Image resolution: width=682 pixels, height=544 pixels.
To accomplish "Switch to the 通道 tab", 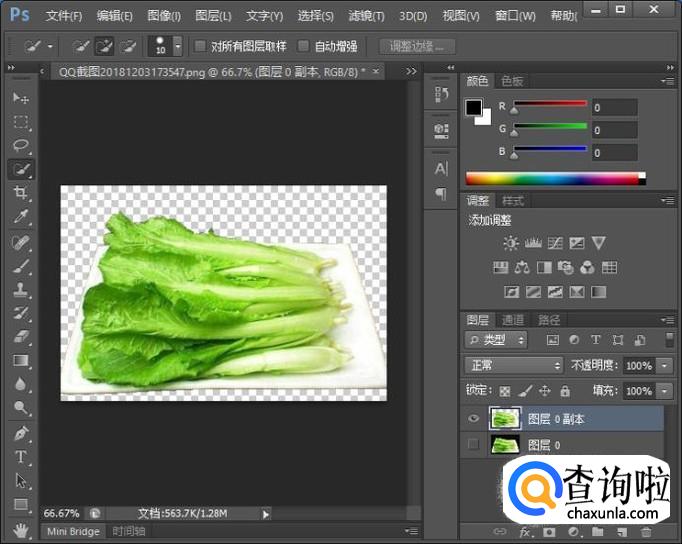I will click(x=513, y=320).
